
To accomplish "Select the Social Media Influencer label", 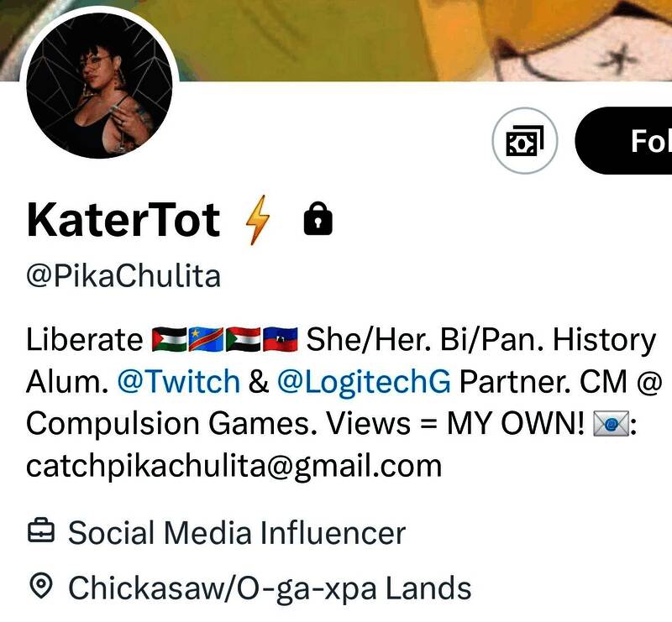I will coord(237,533).
